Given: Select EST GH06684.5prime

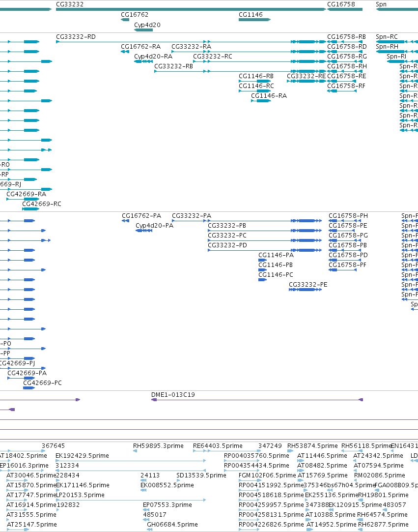Looking at the screenshot, I should [x=149, y=530].
